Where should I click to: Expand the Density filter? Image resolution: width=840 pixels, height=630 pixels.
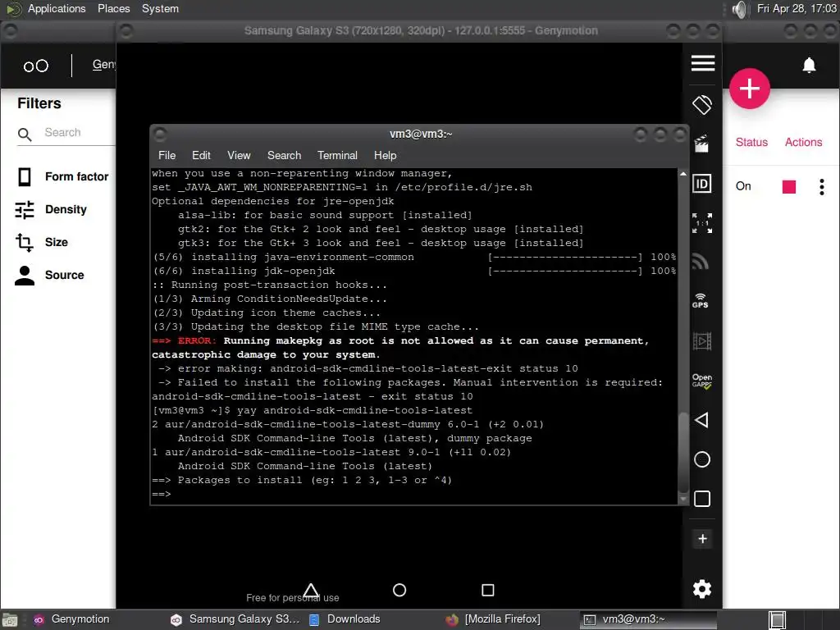(52, 209)
